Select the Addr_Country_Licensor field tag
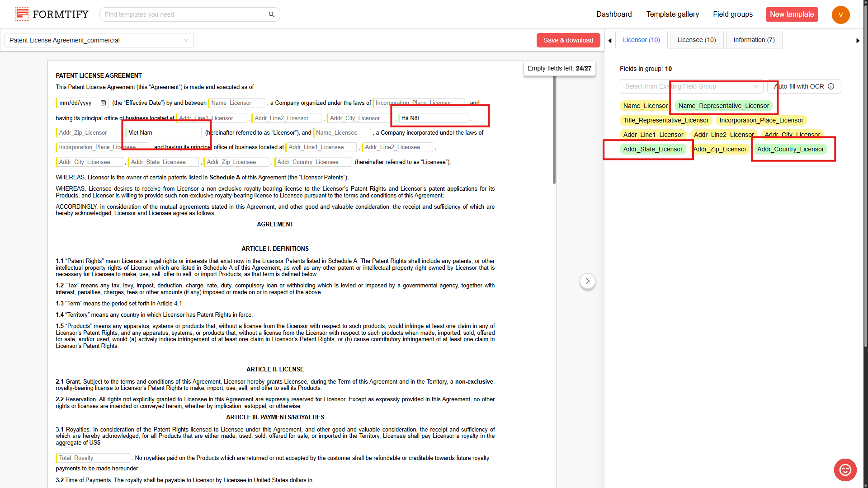The height and width of the screenshot is (488, 868). tap(790, 149)
